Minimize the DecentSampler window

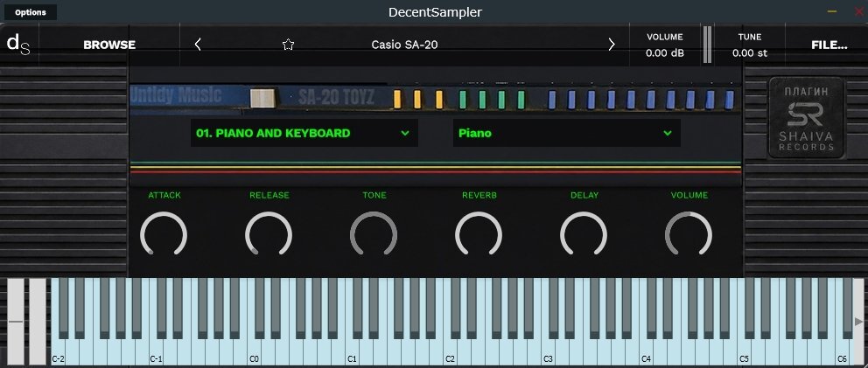(x=832, y=11)
